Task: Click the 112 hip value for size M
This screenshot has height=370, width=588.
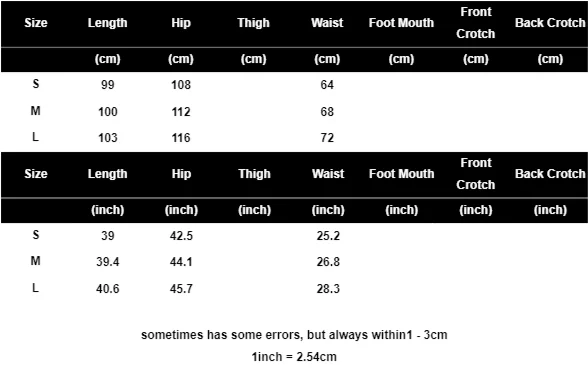Action: (181, 112)
